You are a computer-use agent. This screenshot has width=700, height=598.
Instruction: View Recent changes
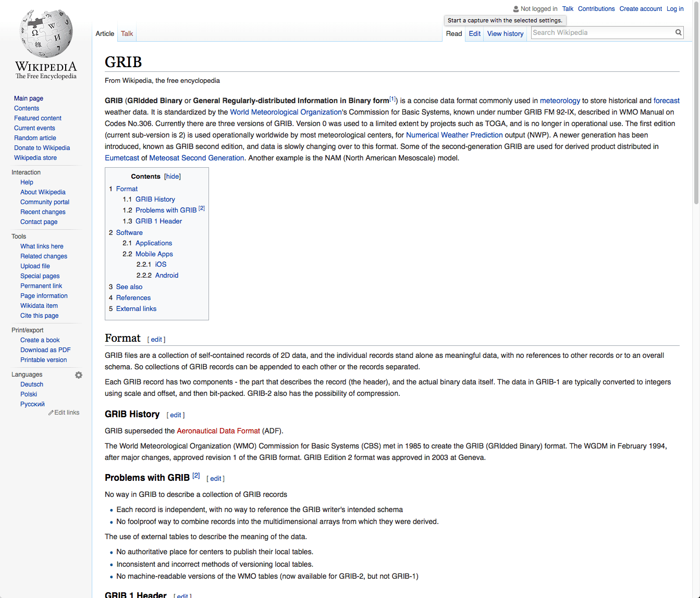[43, 212]
